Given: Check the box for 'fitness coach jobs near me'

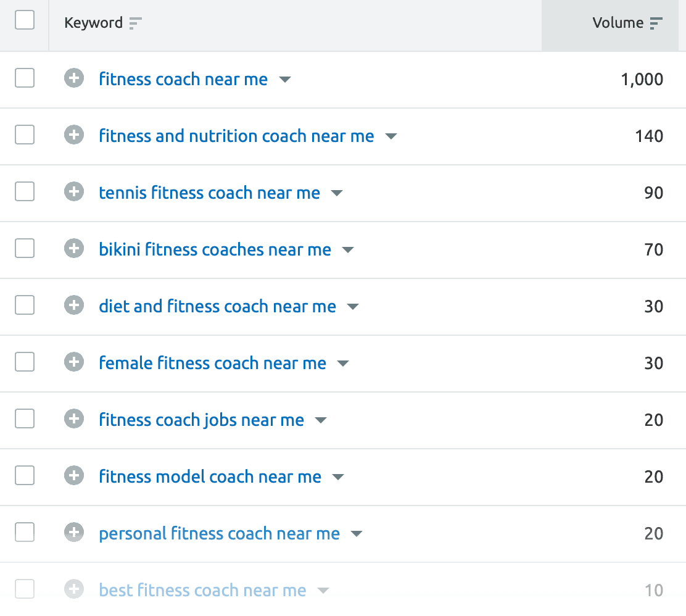Looking at the screenshot, I should tap(24, 418).
